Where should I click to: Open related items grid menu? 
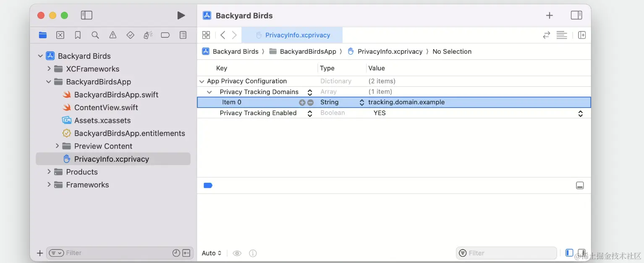[206, 35]
